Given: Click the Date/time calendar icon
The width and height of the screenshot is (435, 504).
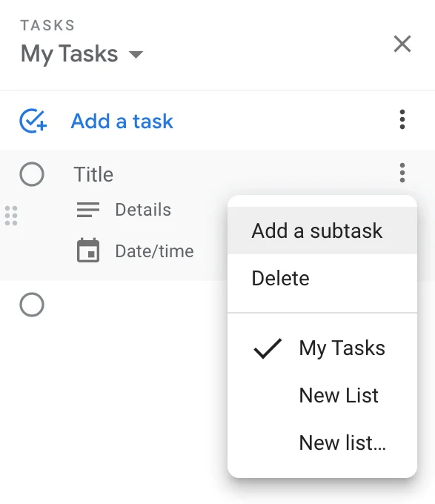Looking at the screenshot, I should (88, 251).
